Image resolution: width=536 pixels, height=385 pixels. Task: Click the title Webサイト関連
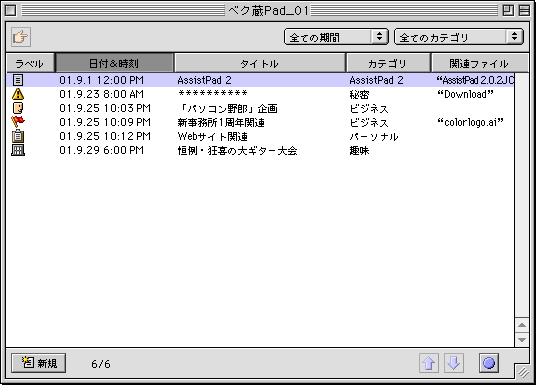tap(212, 136)
